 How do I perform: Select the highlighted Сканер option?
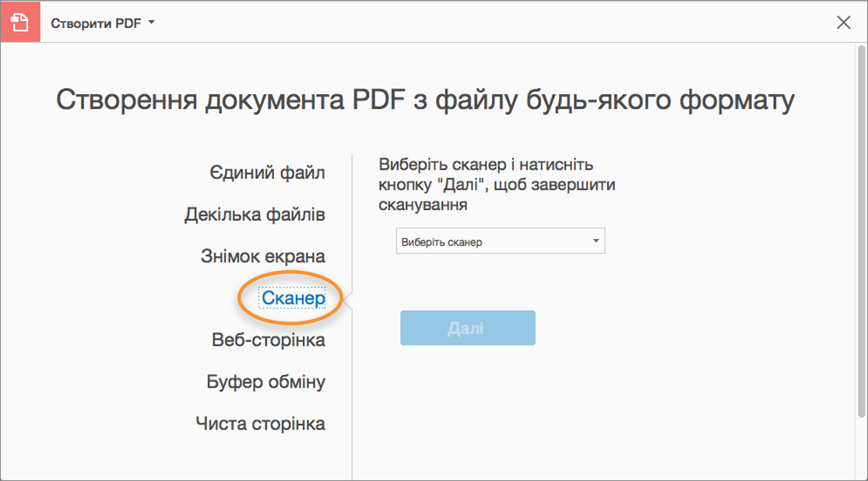click(x=293, y=298)
